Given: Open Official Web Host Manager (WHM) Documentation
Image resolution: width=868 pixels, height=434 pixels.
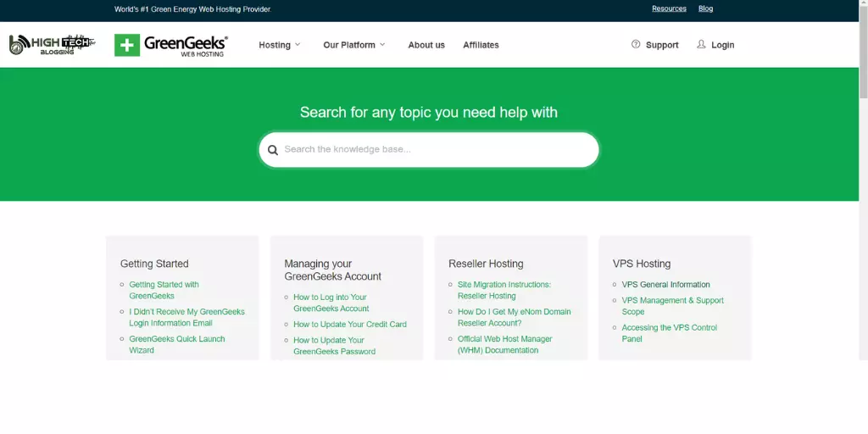Looking at the screenshot, I should 505,344.
